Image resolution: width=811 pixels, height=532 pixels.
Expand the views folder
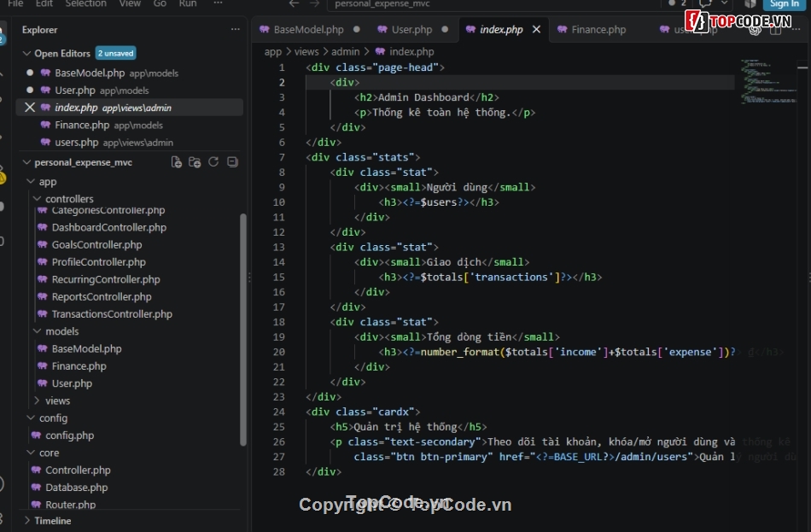click(38, 400)
